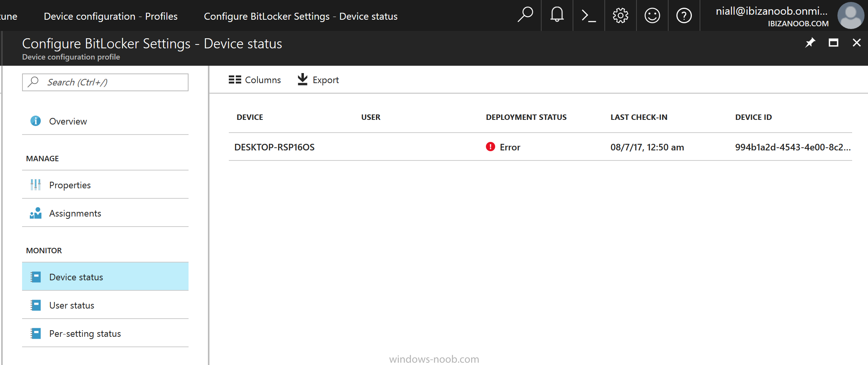The image size is (868, 365).
Task: Sort by DEPLOYMENT STATUS column header
Action: (526, 117)
